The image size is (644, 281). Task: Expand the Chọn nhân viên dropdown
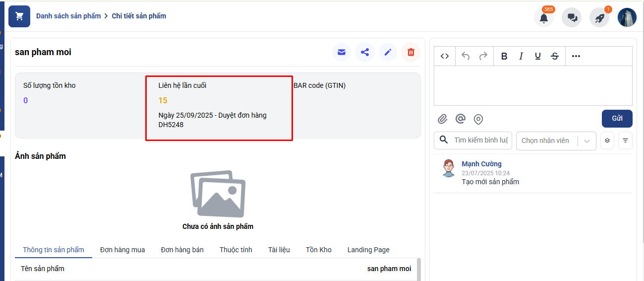[x=587, y=140]
